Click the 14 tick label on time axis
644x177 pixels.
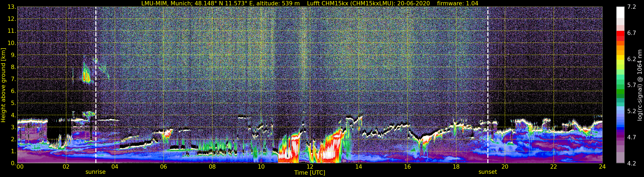pyautogui.click(x=358, y=167)
